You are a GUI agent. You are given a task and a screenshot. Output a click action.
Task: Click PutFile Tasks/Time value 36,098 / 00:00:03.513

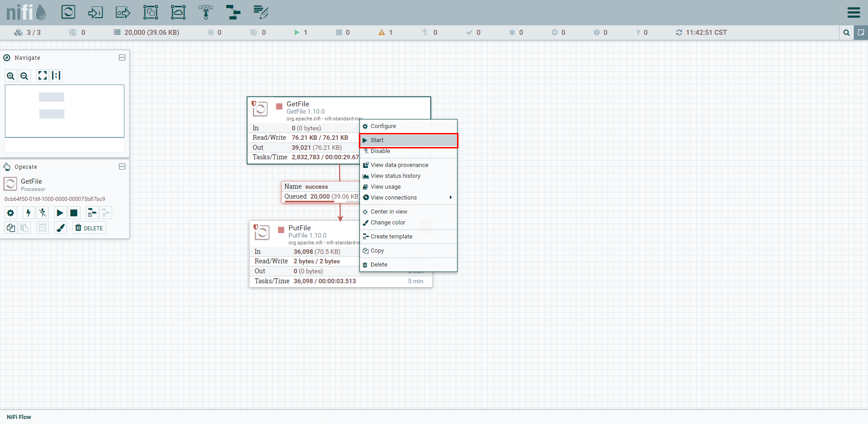coord(325,281)
